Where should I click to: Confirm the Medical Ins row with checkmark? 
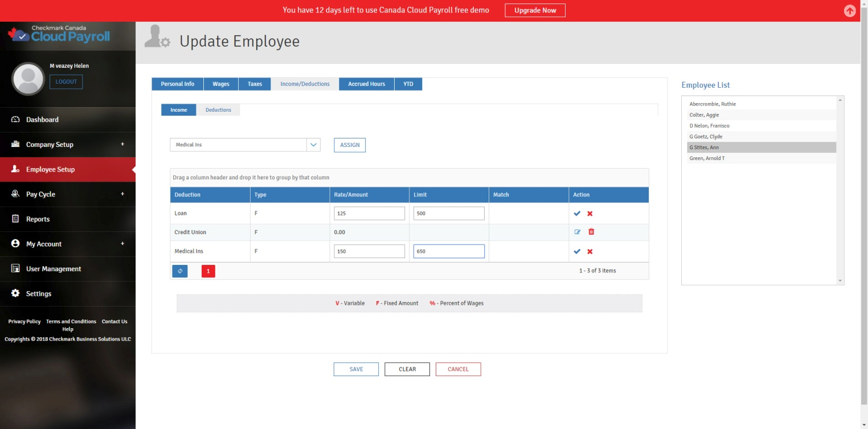tap(577, 251)
